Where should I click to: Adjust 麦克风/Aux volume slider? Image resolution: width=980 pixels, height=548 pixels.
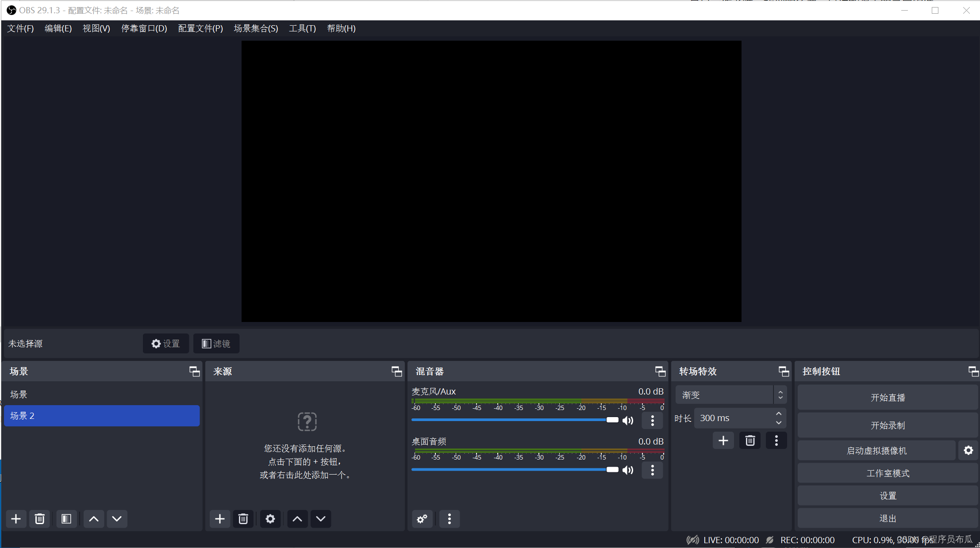pyautogui.click(x=515, y=420)
